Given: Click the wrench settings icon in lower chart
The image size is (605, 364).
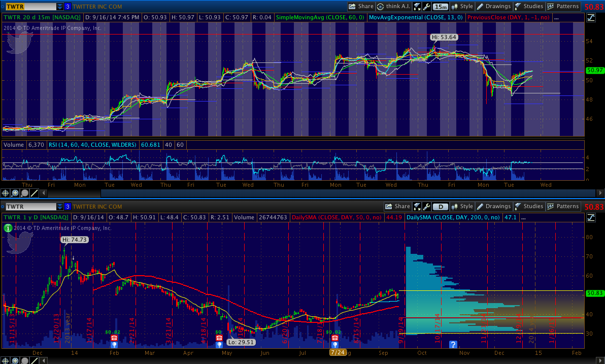Looking at the screenshot, I should 426,207.
